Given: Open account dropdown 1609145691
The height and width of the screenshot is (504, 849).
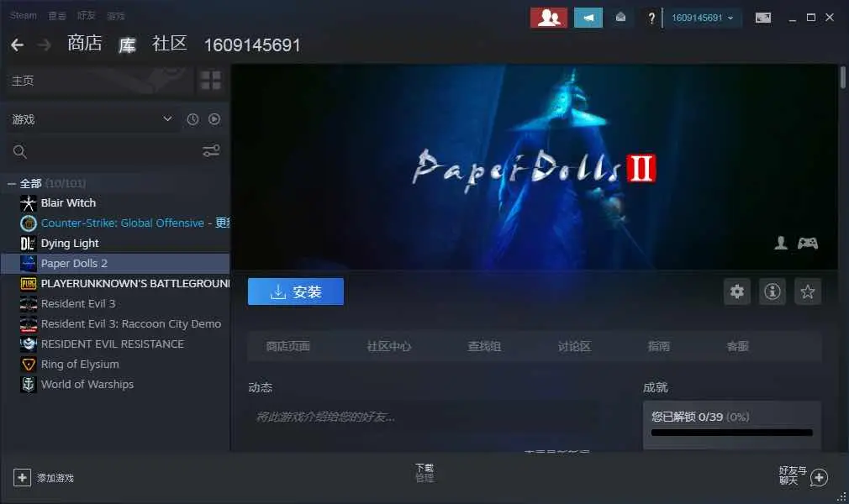Looking at the screenshot, I should (702, 18).
